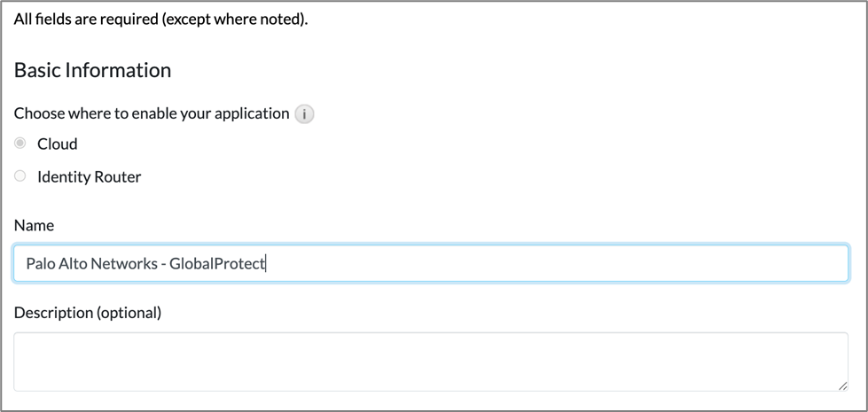The image size is (868, 412).
Task: Click on 'Palo Alto' text in Name field
Action: [x=55, y=263]
